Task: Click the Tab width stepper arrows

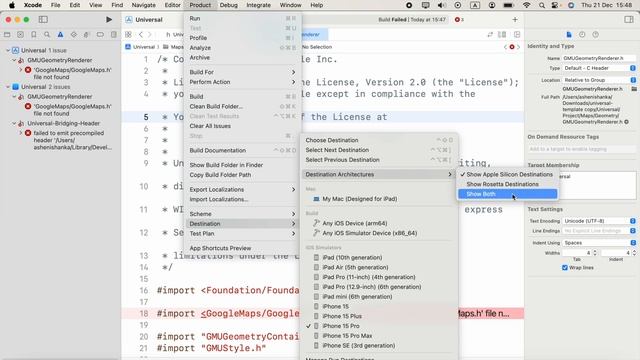Action: 595,253
